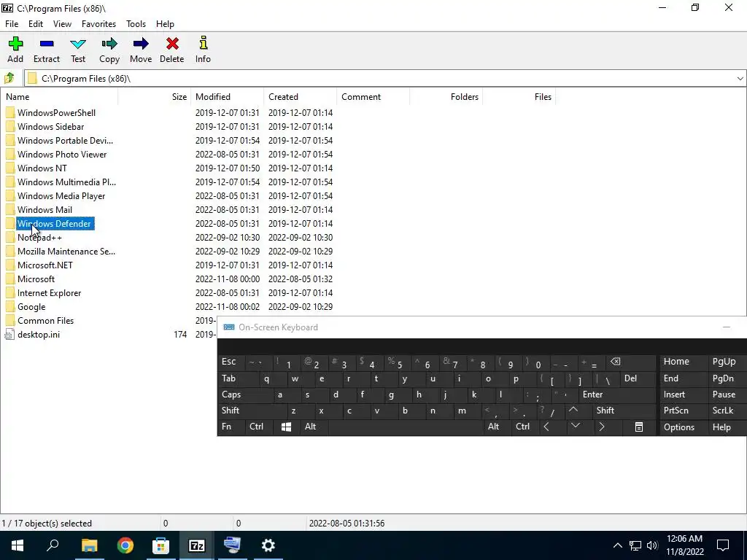Click the desktop.ini file icon
The width and height of the screenshot is (747, 560).
coord(9,334)
